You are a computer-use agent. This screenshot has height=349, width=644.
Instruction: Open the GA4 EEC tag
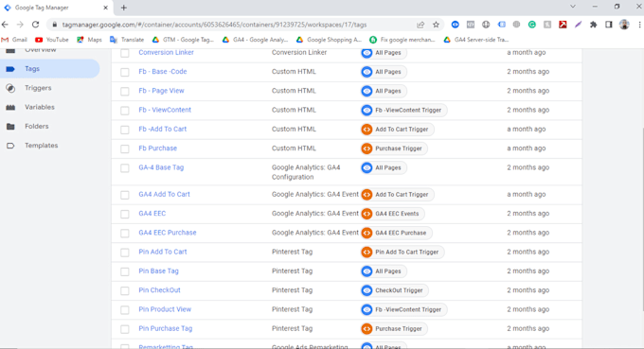(x=152, y=213)
